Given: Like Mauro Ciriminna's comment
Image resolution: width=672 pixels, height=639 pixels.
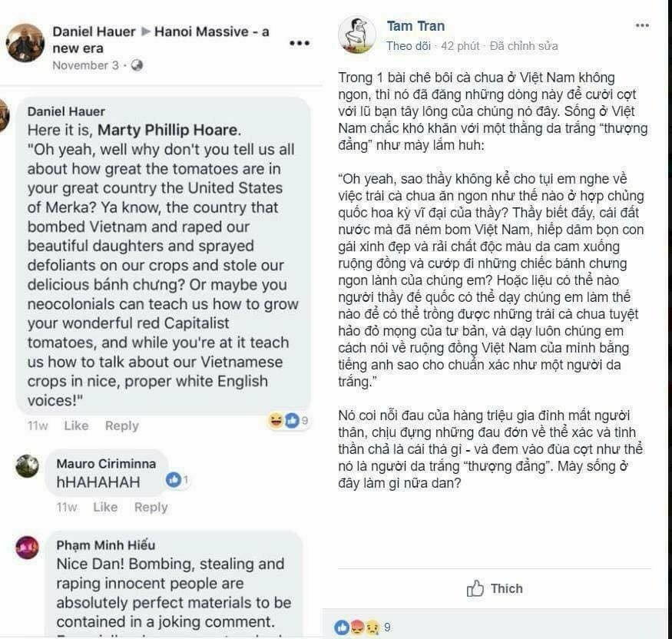Looking at the screenshot, I should [105, 507].
